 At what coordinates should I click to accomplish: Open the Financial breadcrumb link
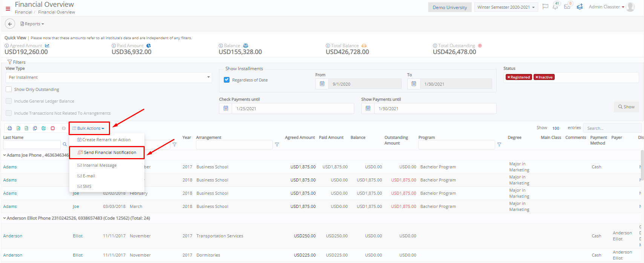(x=23, y=12)
